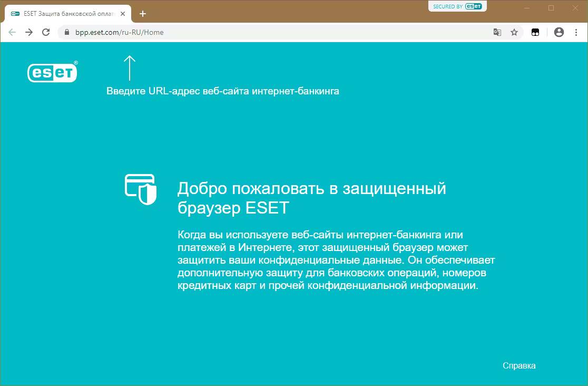Viewport: 588px width, 386px height.
Task: Open a new tab with plus button
Action: point(142,14)
